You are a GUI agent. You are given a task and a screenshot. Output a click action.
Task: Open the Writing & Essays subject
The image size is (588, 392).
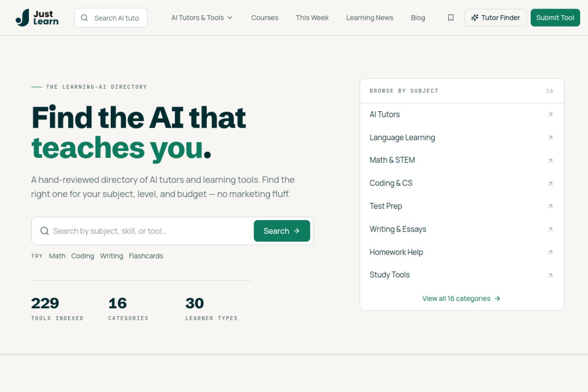[462, 229]
